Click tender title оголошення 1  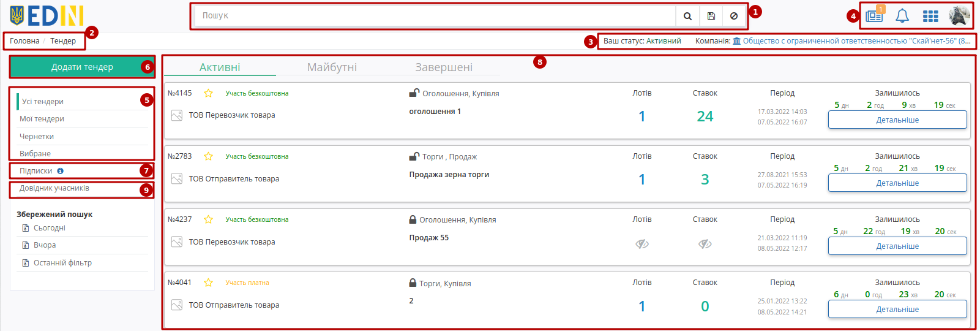tap(435, 112)
